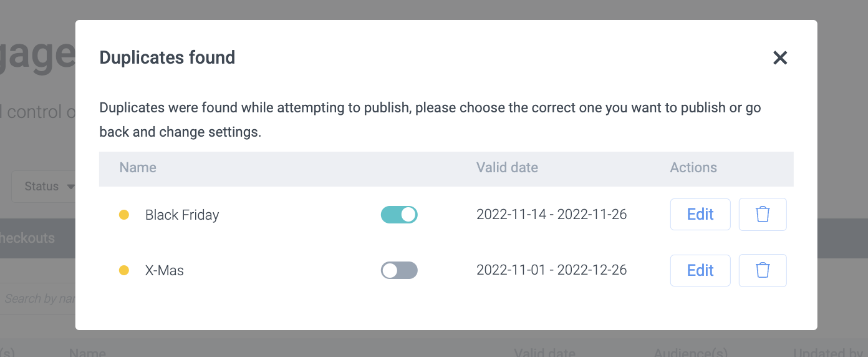
Task: Click the Valid date header in dialog
Action: pos(507,167)
